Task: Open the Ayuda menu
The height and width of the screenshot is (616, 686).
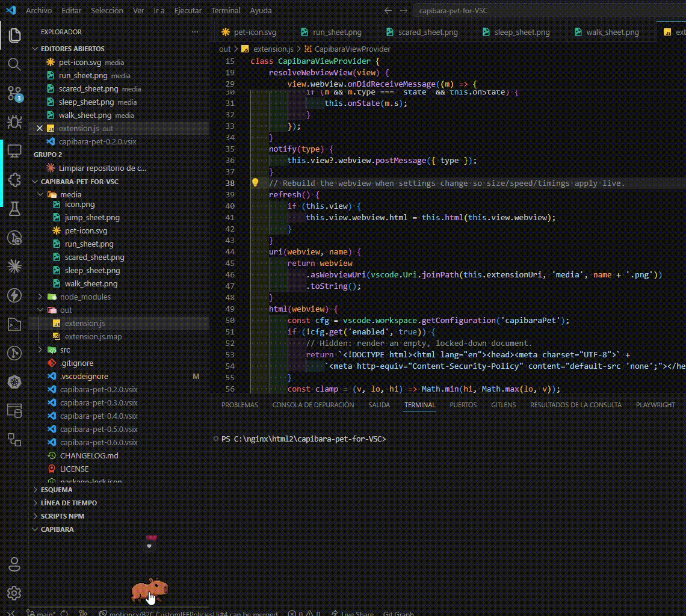Action: click(261, 10)
